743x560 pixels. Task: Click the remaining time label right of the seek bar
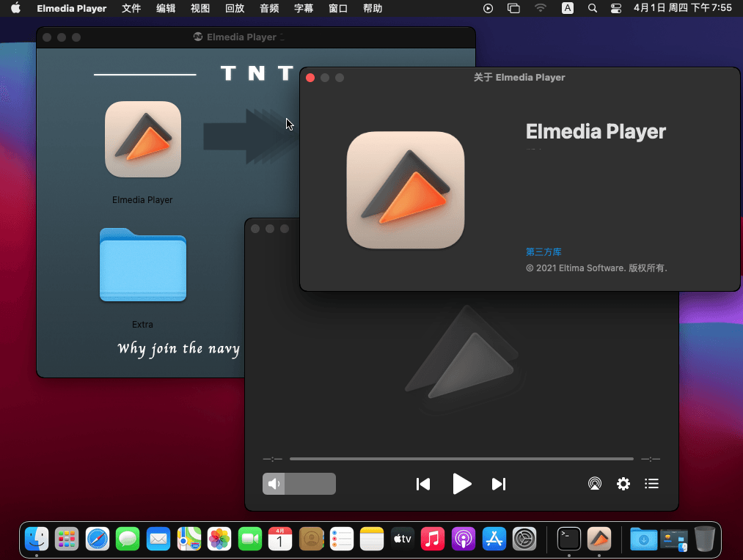pyautogui.click(x=651, y=459)
